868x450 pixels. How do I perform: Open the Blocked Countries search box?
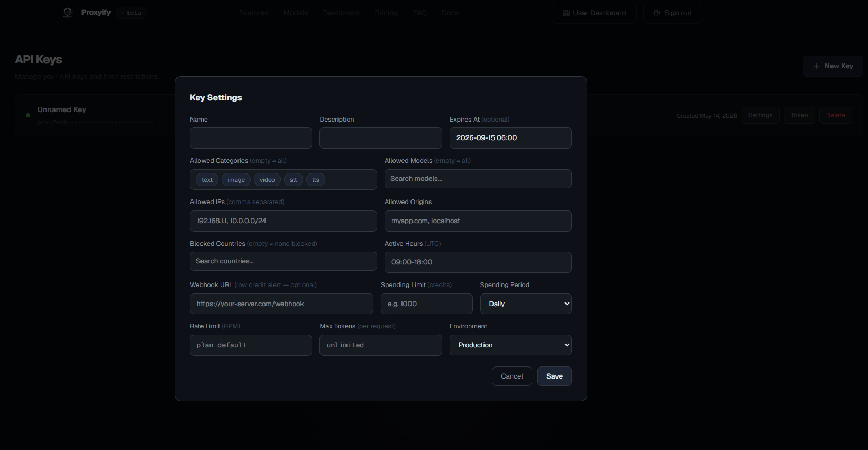[x=284, y=261]
